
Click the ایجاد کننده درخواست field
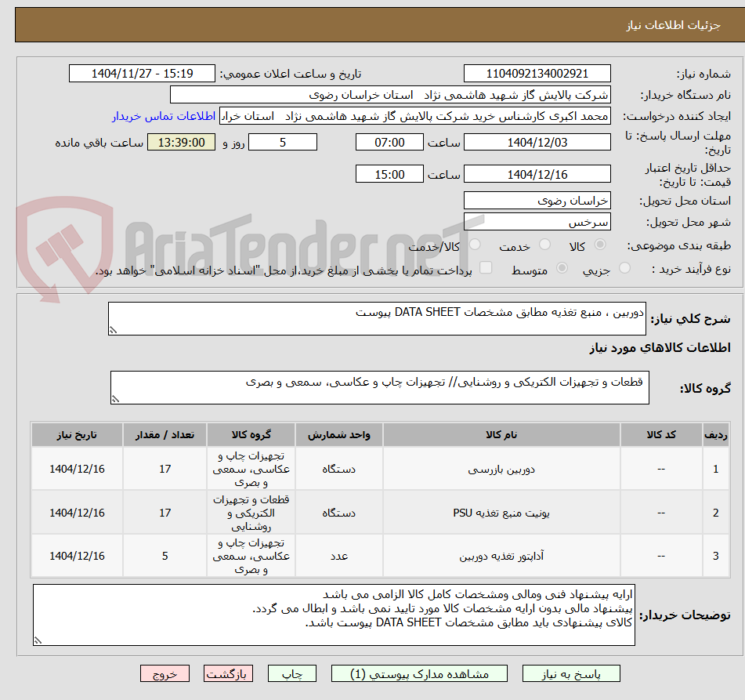pyautogui.click(x=414, y=117)
